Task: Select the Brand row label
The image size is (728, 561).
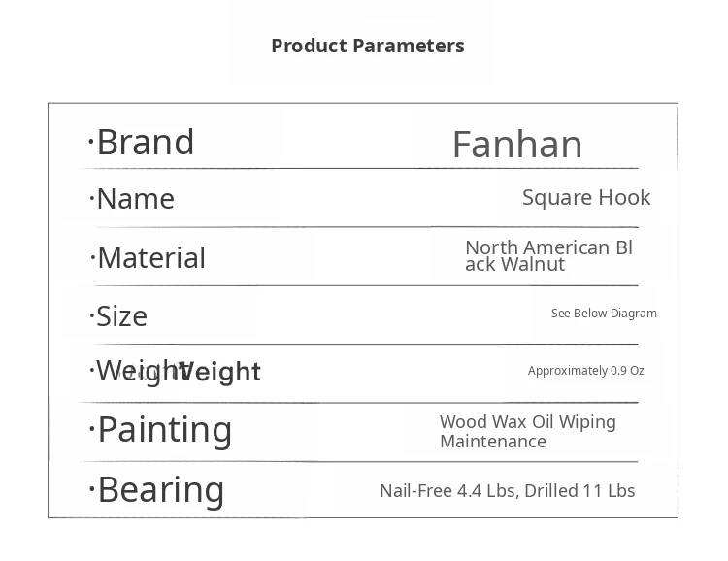Action: pos(145,143)
